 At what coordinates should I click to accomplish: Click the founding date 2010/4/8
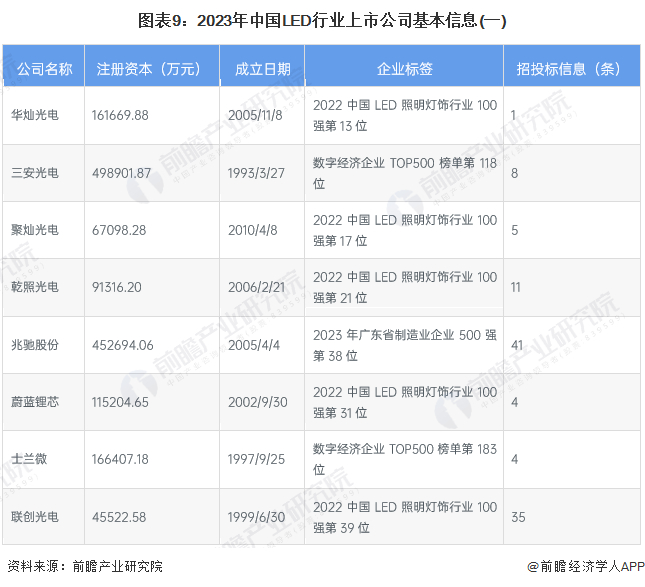point(253,230)
